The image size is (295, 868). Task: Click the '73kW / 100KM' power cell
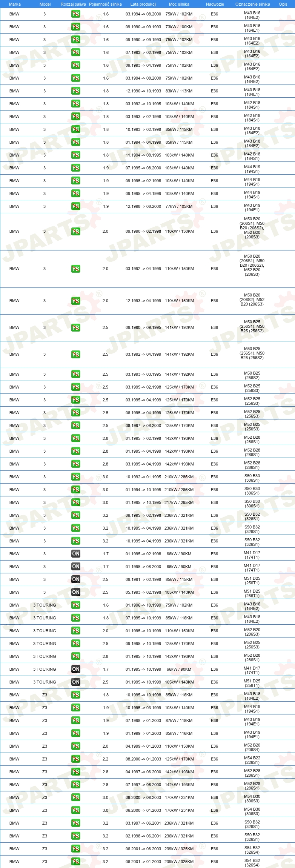(179, 27)
